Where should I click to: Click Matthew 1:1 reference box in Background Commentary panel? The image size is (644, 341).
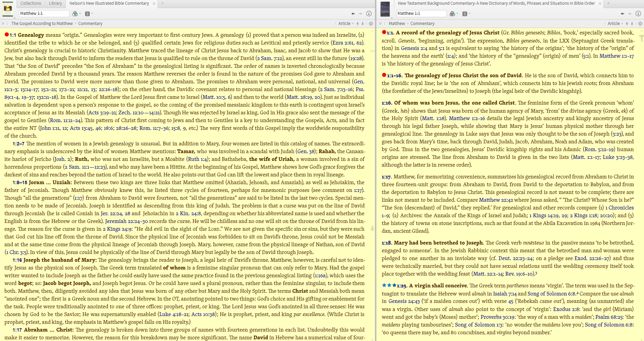pos(422,13)
